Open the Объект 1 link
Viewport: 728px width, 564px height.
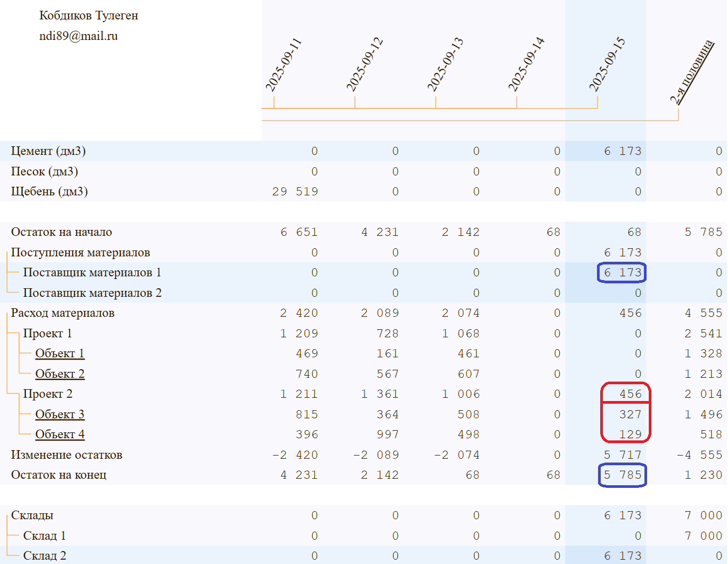(60, 354)
